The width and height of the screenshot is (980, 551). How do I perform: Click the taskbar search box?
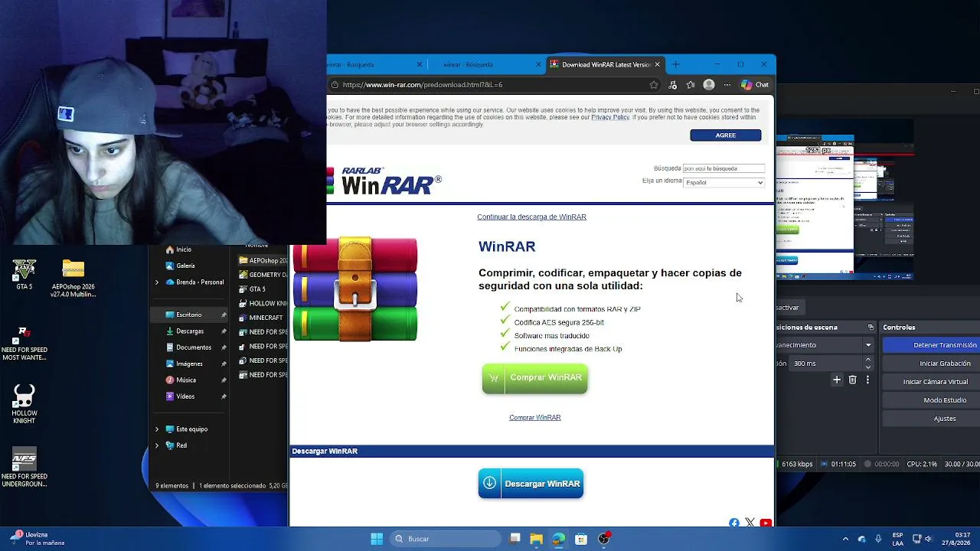point(446,539)
